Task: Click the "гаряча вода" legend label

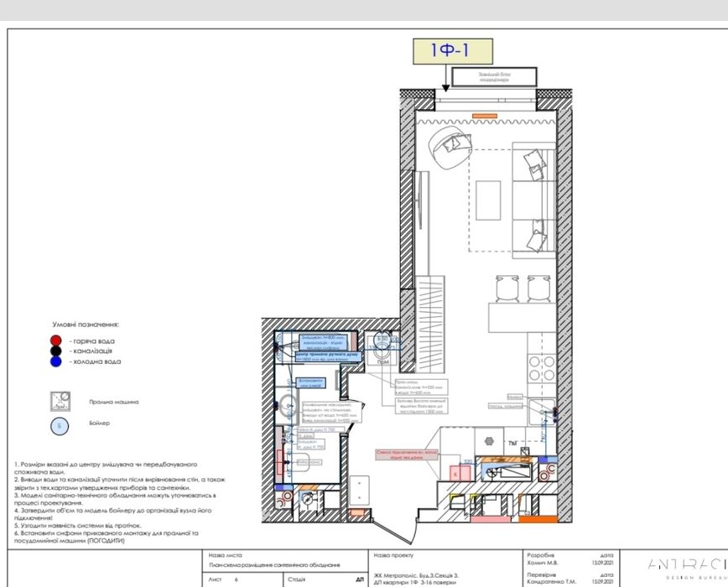Action: (92, 341)
